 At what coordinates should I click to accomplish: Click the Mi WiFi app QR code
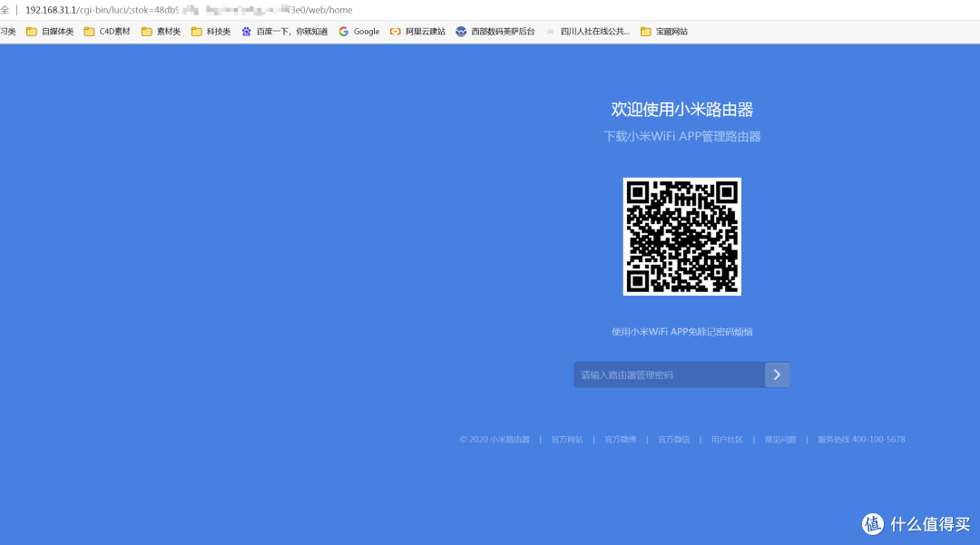[681, 237]
